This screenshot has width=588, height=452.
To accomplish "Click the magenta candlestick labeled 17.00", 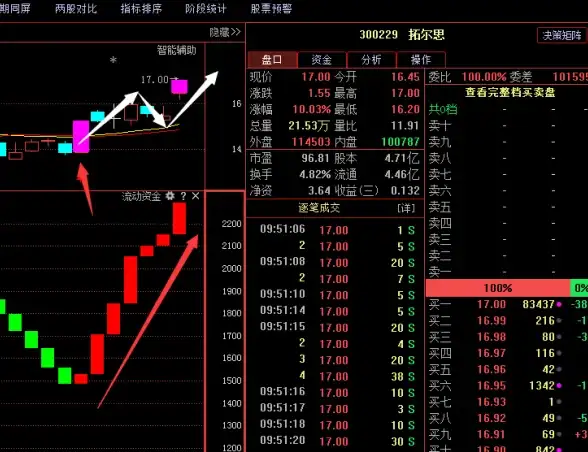I will [179, 87].
